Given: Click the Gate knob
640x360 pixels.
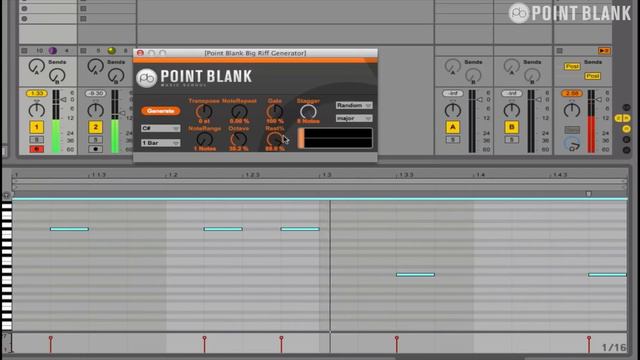Looking at the screenshot, I should click(x=275, y=111).
